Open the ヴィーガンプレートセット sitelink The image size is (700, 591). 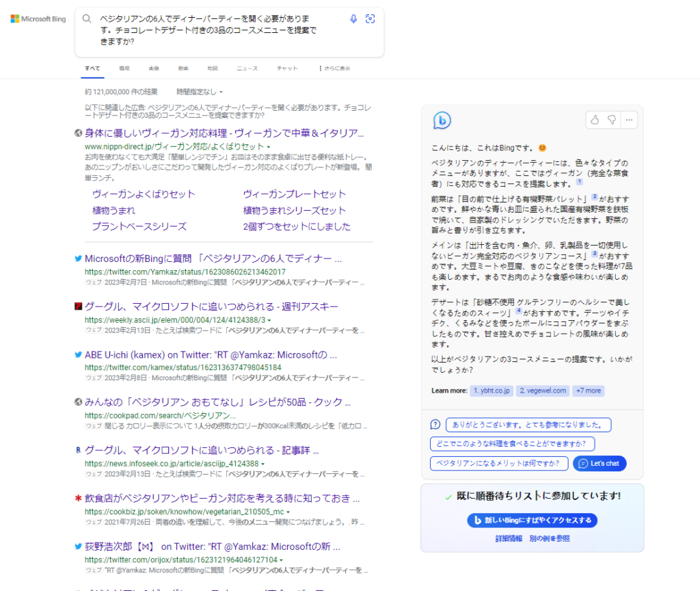click(x=295, y=194)
